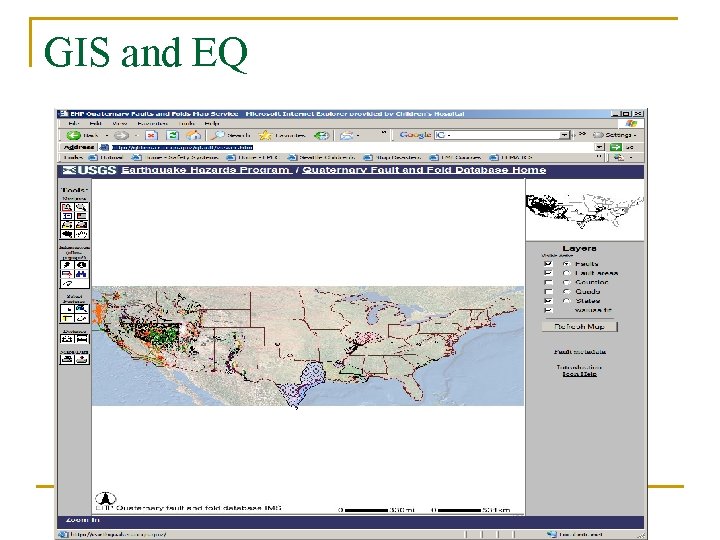This screenshot has width=720, height=540.
Task: Click the blue rectangle full-extent tool
Action: [67, 216]
